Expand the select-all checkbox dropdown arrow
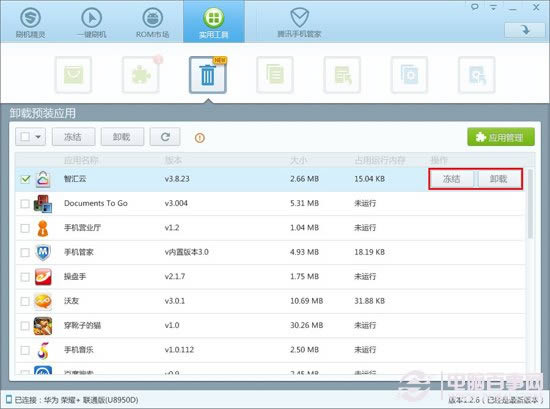The image size is (550, 409). tap(39, 137)
